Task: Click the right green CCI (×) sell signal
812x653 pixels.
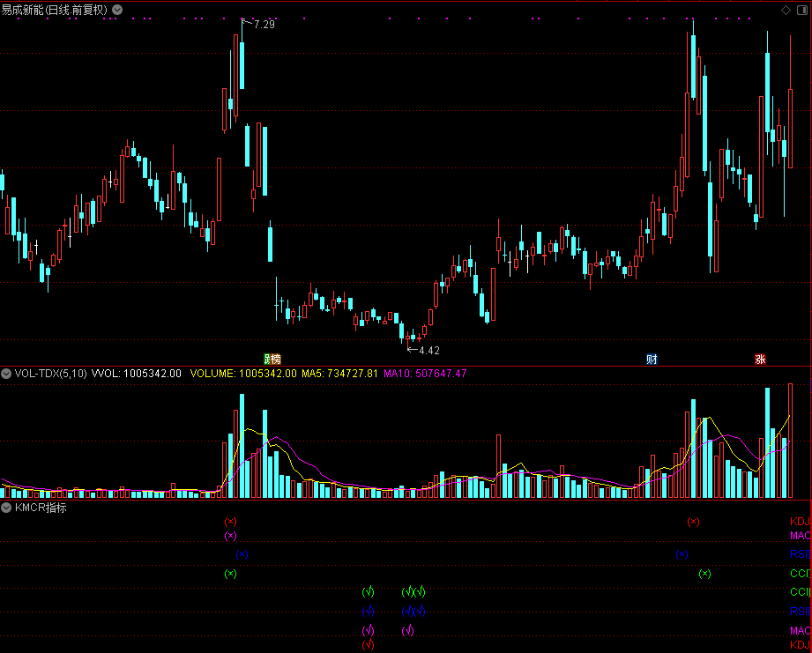Action: tap(704, 574)
